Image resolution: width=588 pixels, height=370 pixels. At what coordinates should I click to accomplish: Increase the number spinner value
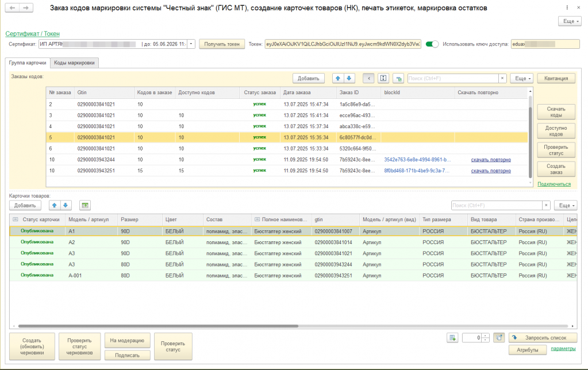click(x=486, y=336)
